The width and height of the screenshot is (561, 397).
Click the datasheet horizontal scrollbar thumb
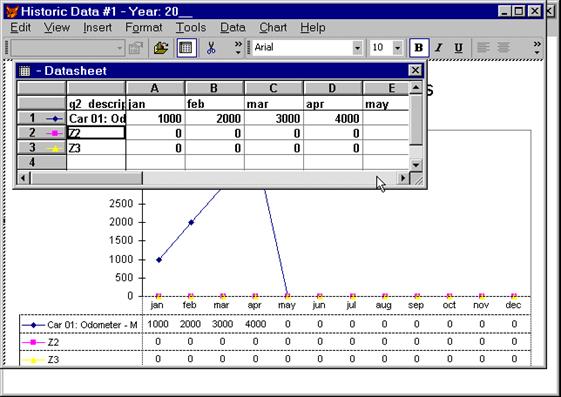[x=87, y=178]
